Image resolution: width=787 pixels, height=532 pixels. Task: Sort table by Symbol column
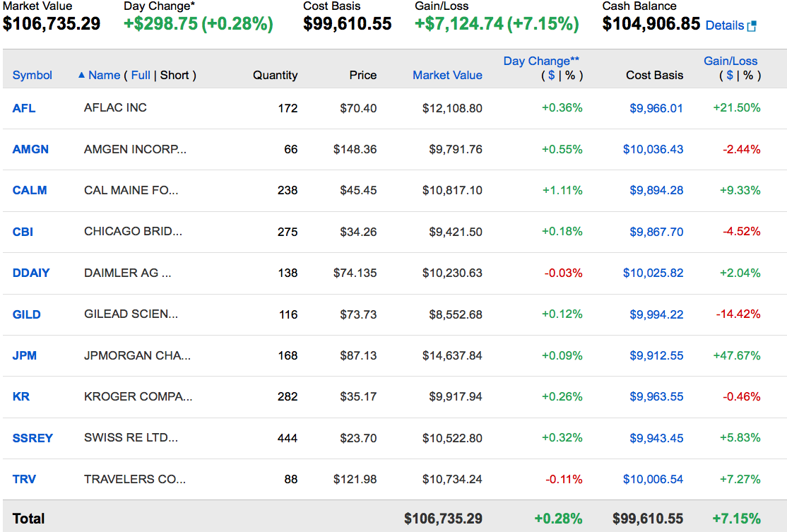[32, 76]
